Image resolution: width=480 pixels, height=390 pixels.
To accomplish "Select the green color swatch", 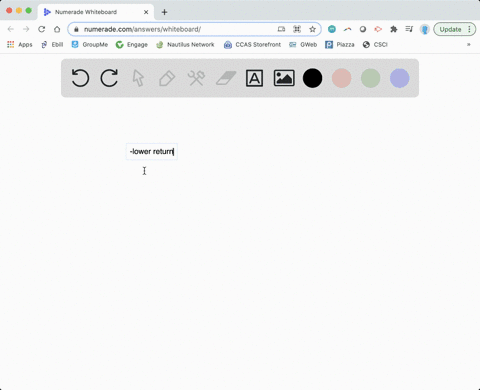I will (370, 78).
